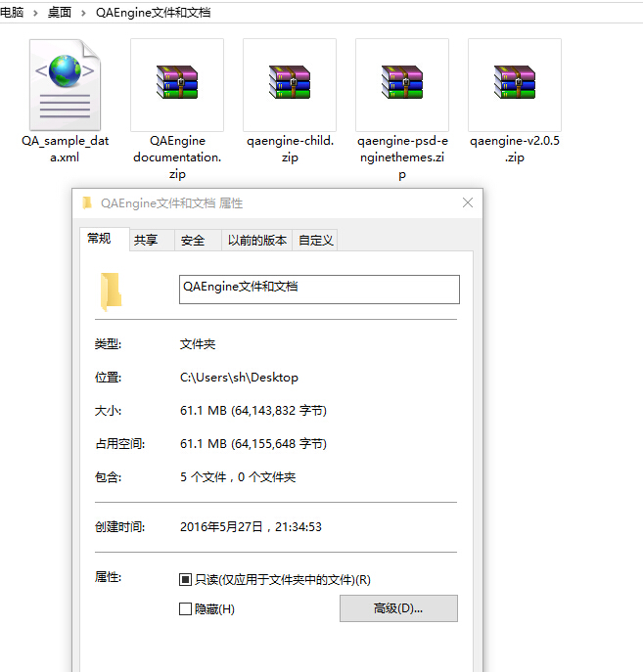Screen dimensions: 643x672
Task: Toggle the 只读 read-only checkbox
Action: point(185,580)
